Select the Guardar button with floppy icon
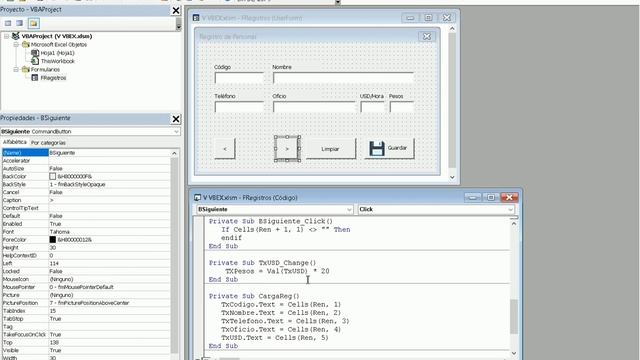The image size is (640, 360). coord(389,148)
